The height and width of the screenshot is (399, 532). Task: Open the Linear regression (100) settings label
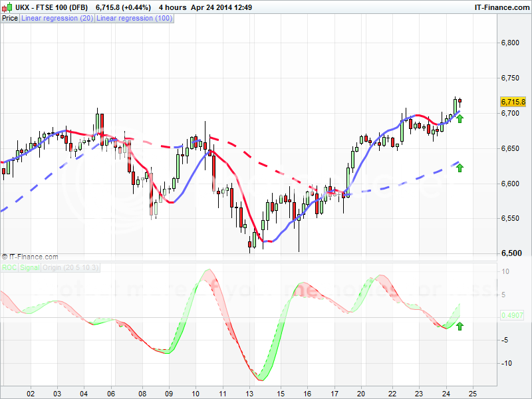tap(135, 19)
